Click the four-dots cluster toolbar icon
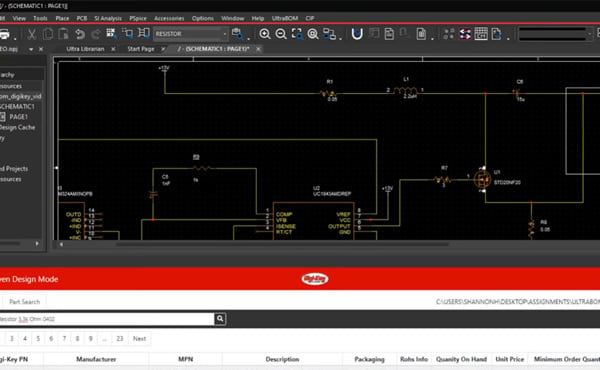600x370 pixels. [x=448, y=34]
